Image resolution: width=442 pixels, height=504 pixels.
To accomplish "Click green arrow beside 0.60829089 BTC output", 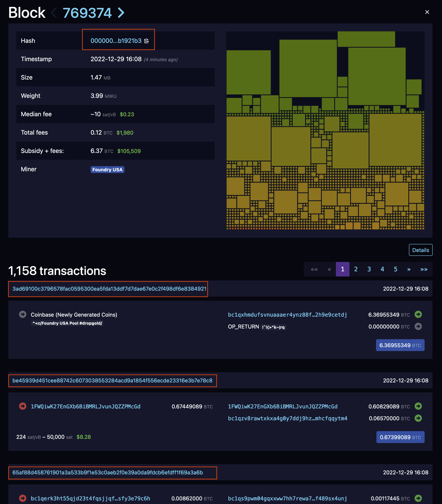I will [x=418, y=406].
